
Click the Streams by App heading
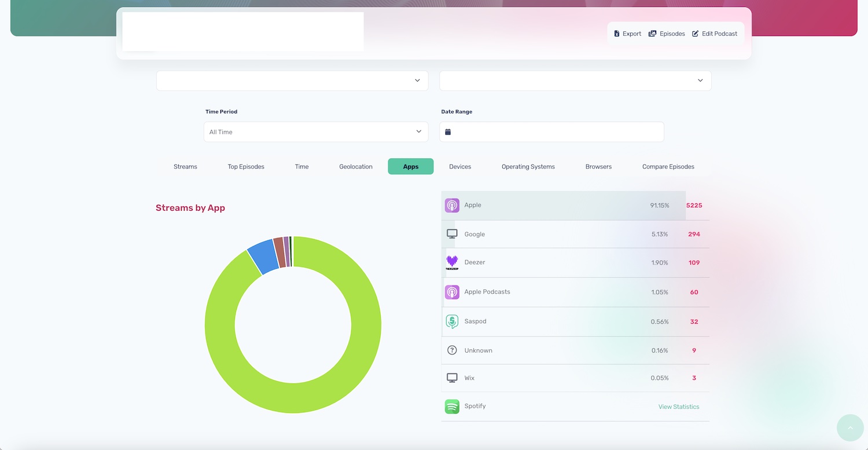coord(190,208)
